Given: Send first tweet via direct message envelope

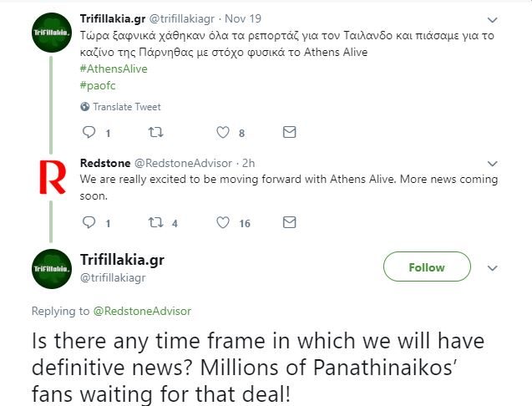Looking at the screenshot, I should 289,132.
